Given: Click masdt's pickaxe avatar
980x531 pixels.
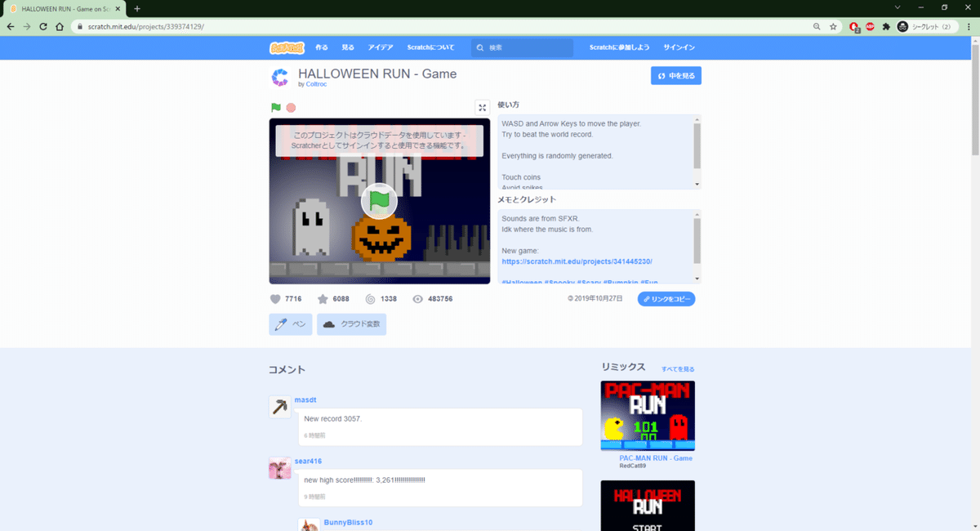Looking at the screenshot, I should (x=280, y=407).
